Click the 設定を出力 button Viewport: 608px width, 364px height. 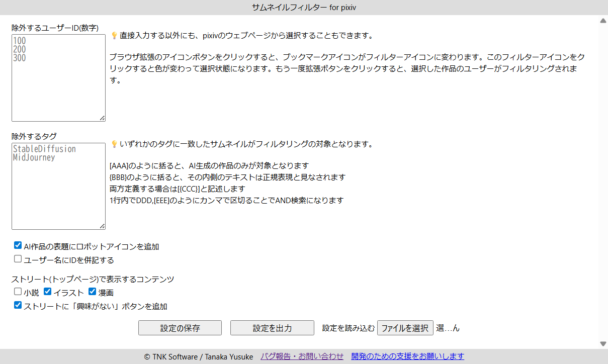coord(272,328)
